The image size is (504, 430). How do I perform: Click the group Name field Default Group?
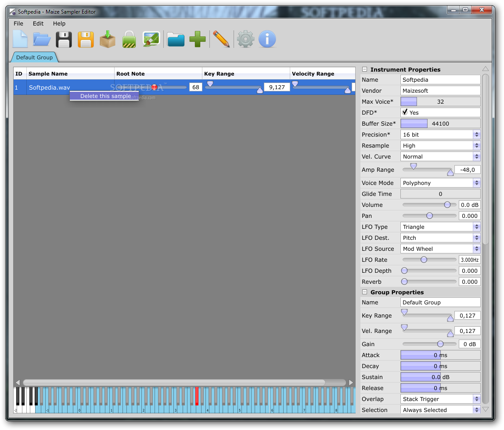coord(440,302)
